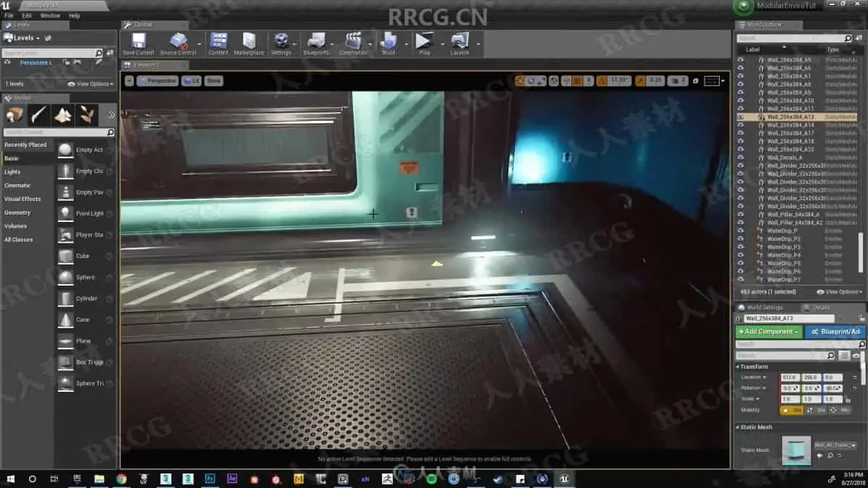This screenshot has height=488, width=868.
Task: Click the Sphere primitive icon
Action: point(66,278)
